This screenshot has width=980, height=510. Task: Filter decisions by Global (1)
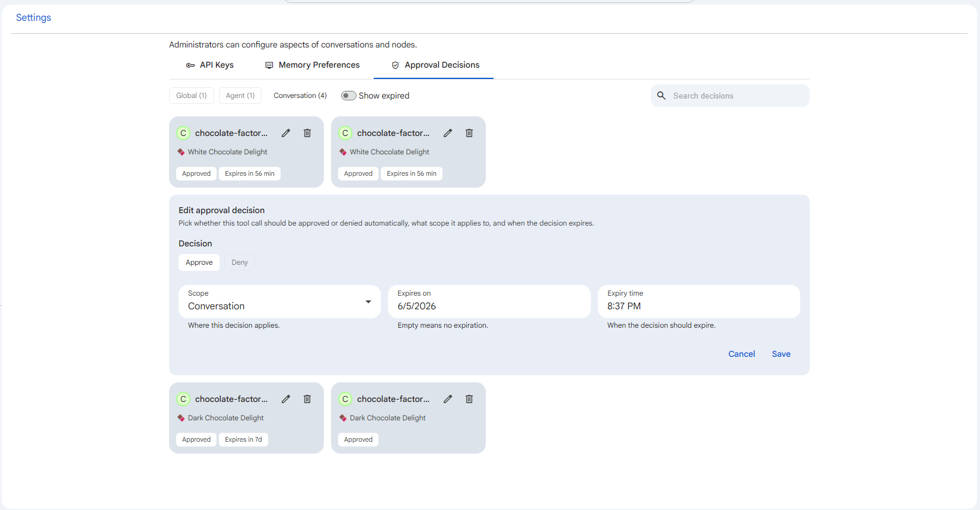pos(192,96)
